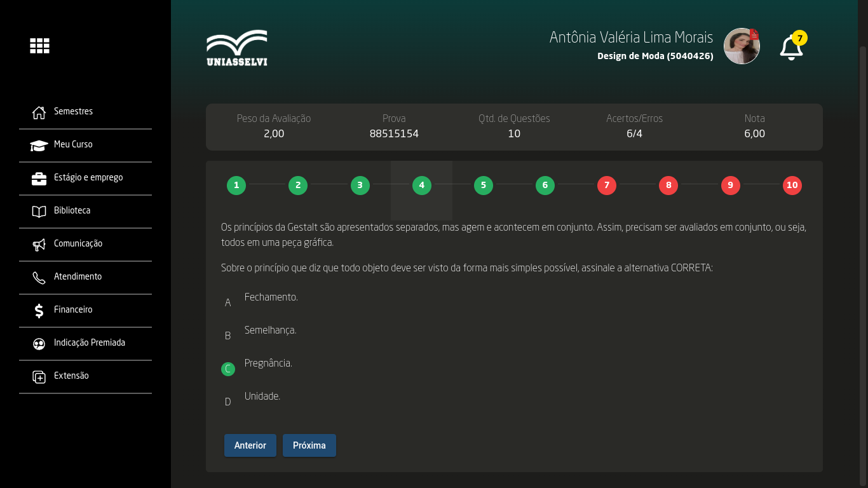Click the Meu Curso graduation cap icon
Viewport: 868px width, 488px height.
point(39,146)
